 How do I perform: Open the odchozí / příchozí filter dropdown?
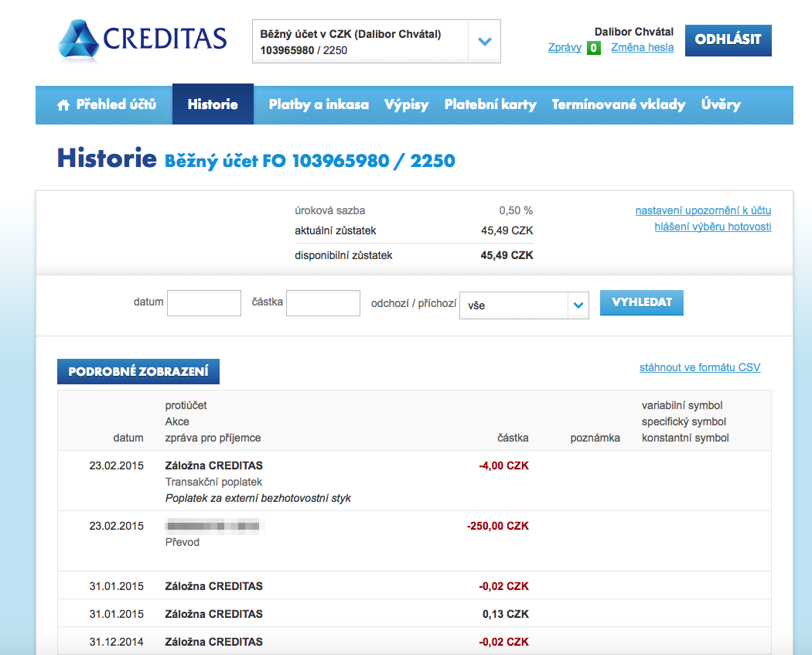coord(524,305)
